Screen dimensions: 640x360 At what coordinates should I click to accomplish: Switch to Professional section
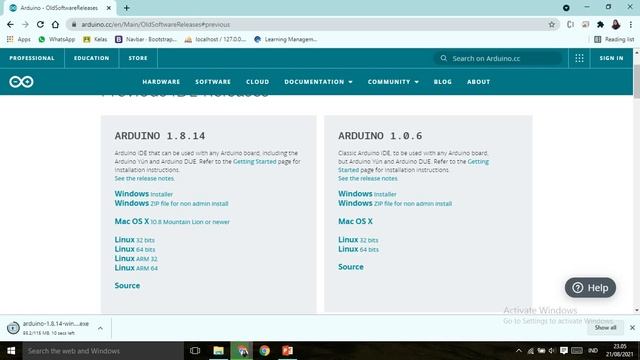point(32,58)
